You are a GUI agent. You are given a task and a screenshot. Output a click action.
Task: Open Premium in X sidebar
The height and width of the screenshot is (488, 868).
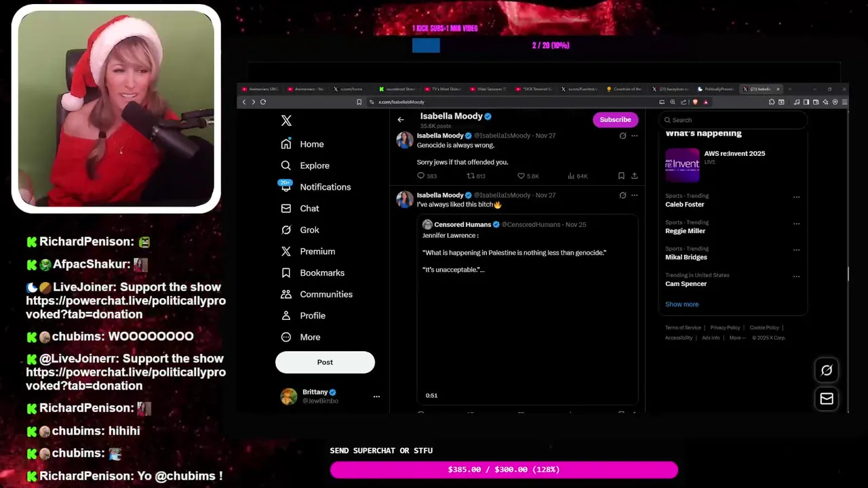(x=308, y=251)
